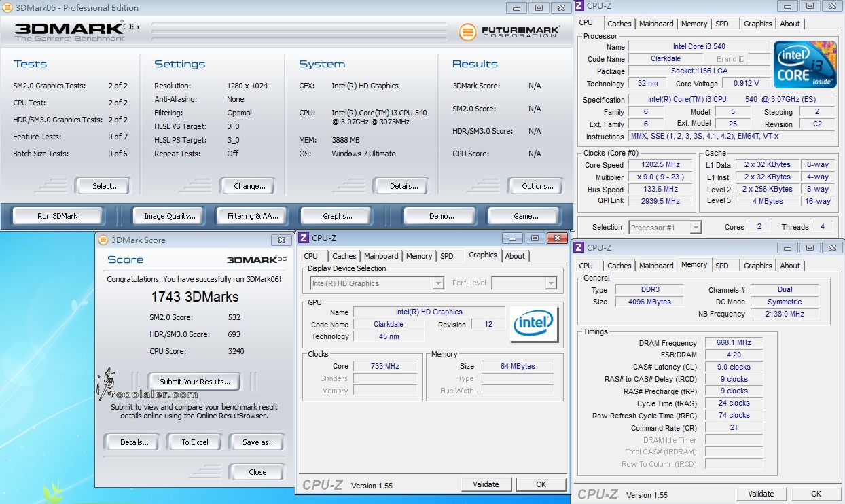Click Submit Your Results... button

tap(195, 382)
